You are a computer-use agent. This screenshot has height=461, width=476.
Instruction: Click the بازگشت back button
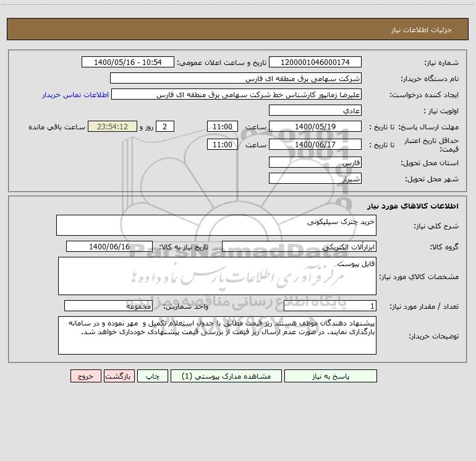119,376
